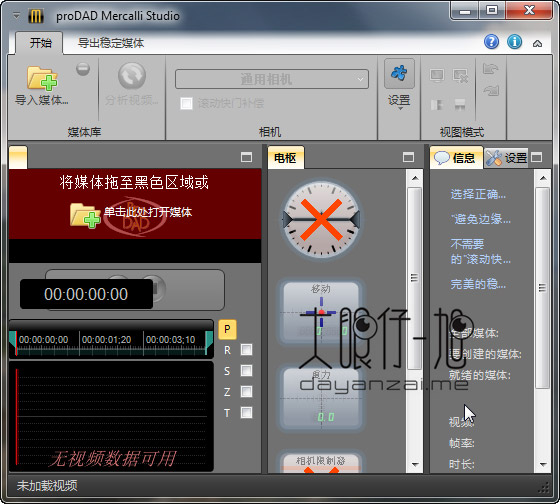The height and width of the screenshot is (504, 560).
Task: Click the timeline ruler at 00:00:01;20
Action: point(106,339)
